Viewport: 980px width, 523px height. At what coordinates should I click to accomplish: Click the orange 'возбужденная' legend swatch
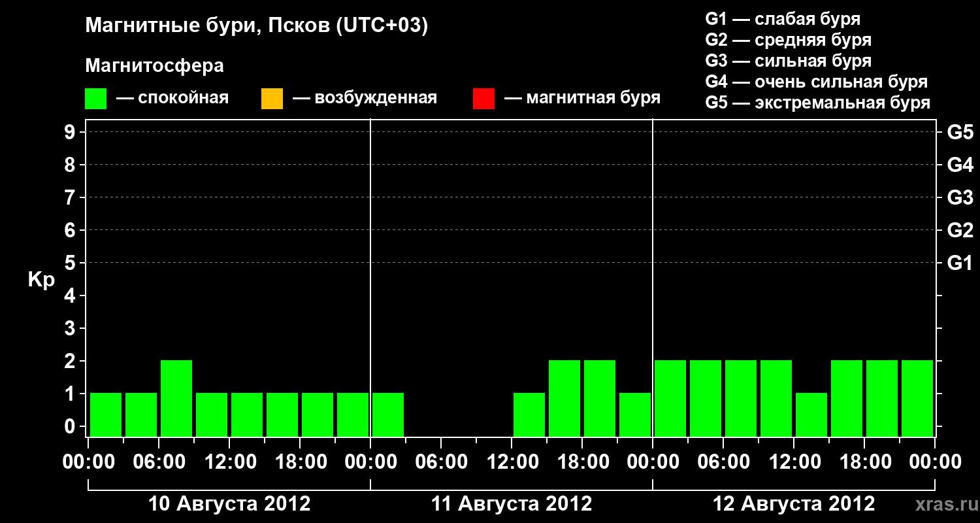click(x=272, y=99)
